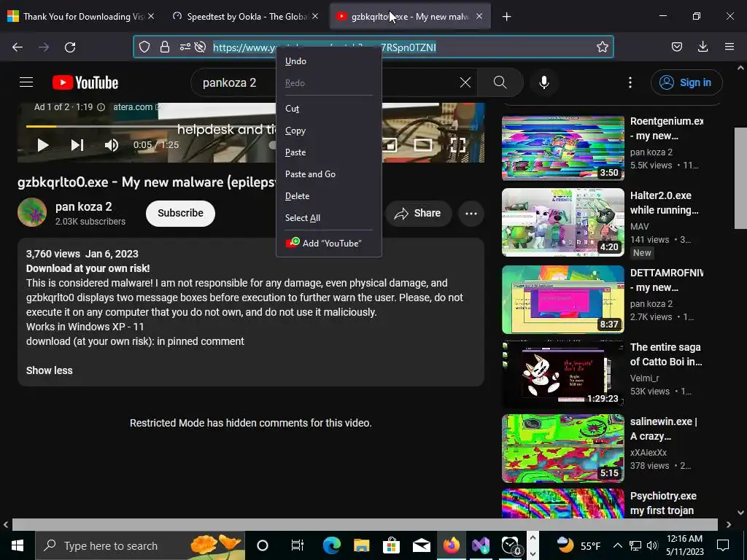The image size is (747, 560).
Task: Select Add "YouTube" search engine entry
Action: click(329, 243)
